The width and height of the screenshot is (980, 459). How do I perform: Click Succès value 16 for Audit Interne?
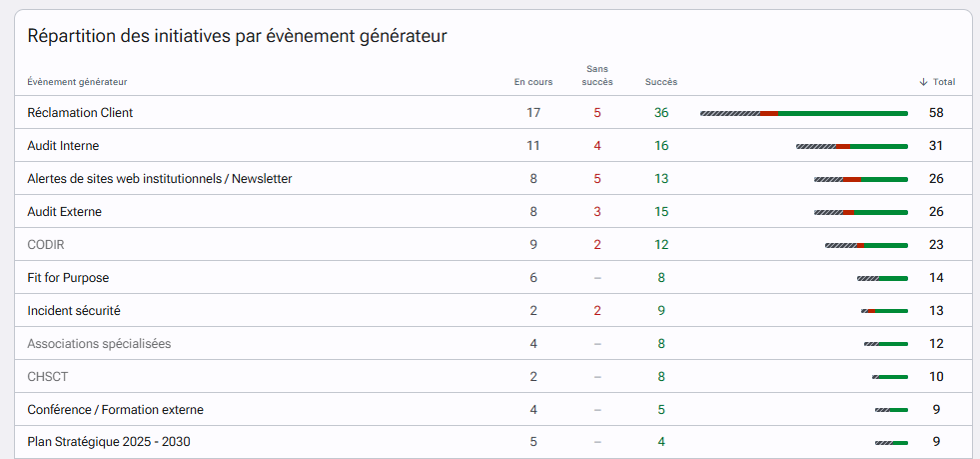click(x=661, y=146)
